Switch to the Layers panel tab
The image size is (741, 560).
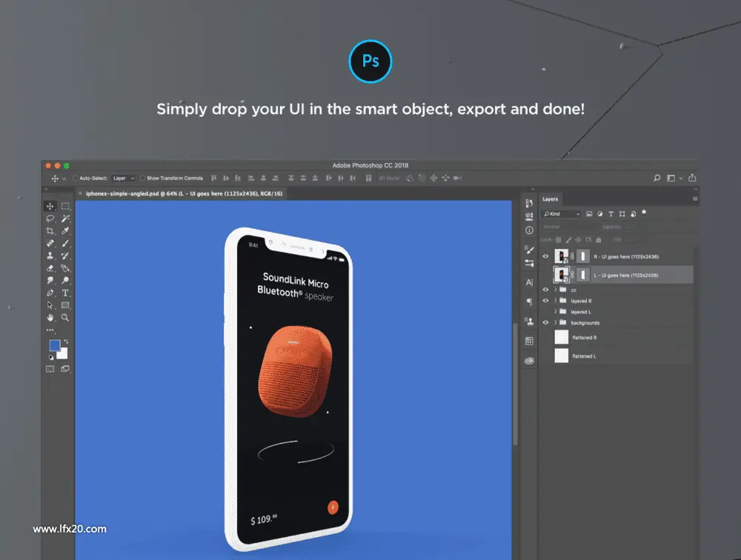coord(550,199)
